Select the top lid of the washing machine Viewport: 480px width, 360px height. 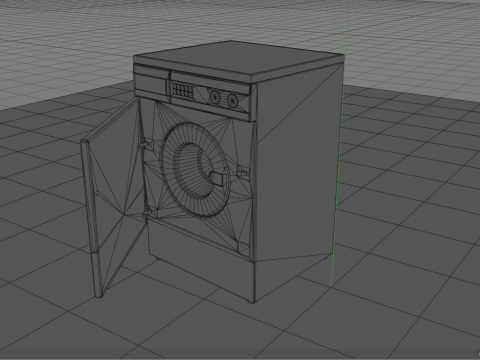click(238, 61)
